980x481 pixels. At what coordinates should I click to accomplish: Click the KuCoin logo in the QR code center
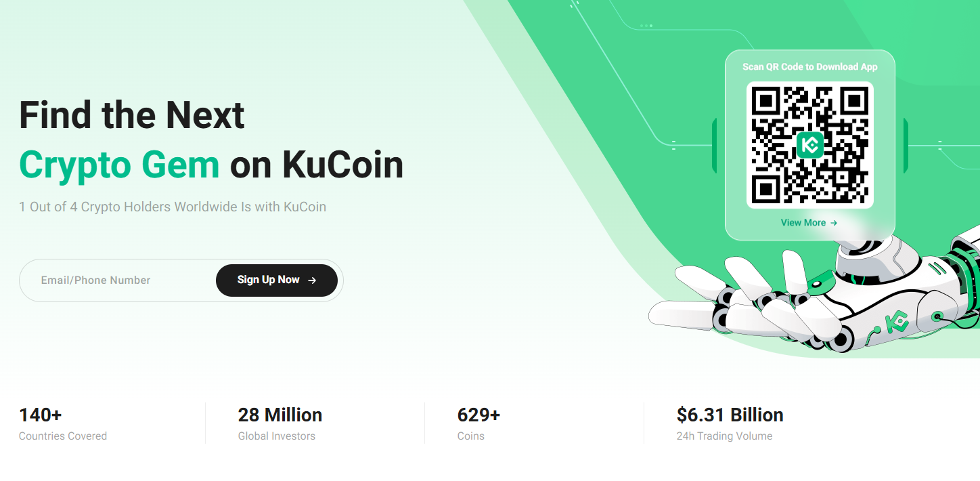(x=809, y=144)
